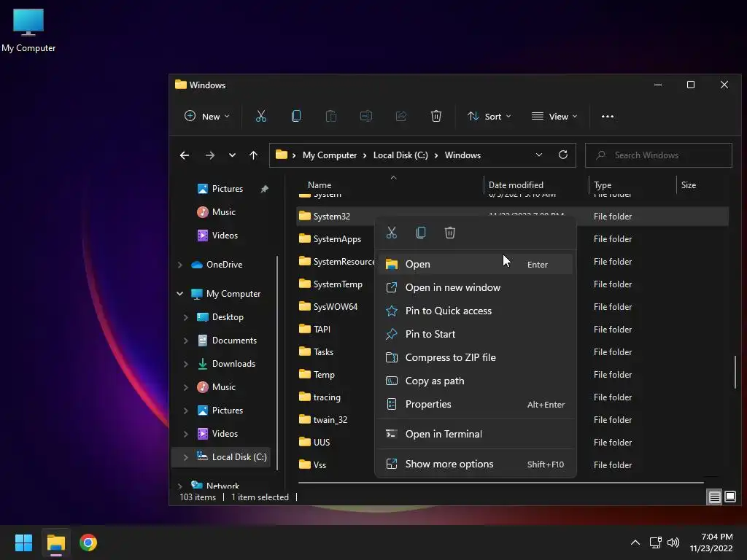The height and width of the screenshot is (560, 747).
Task: Show hidden system tray icons
Action: pyautogui.click(x=635, y=542)
